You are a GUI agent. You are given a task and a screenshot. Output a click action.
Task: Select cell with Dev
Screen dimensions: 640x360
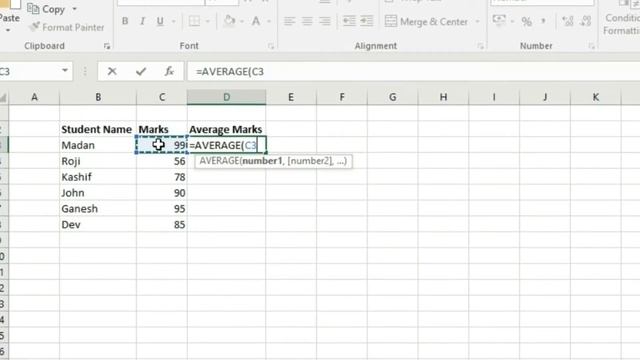click(98, 225)
